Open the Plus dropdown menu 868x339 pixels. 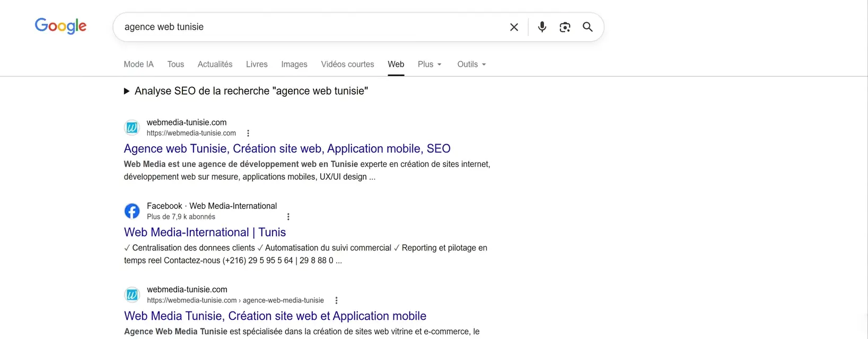point(429,64)
